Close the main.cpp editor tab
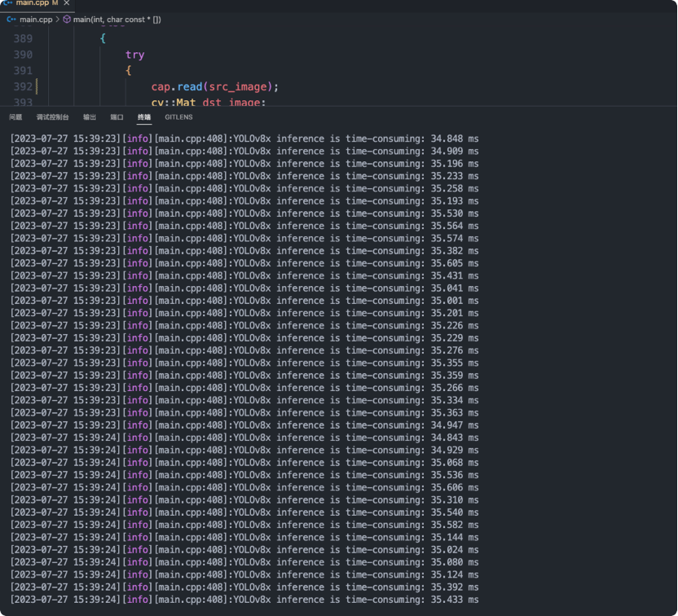678x616 pixels. coord(67,3)
